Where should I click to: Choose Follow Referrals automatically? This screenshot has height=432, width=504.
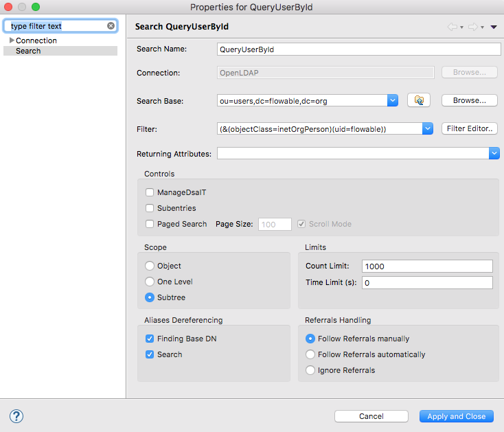pos(310,354)
